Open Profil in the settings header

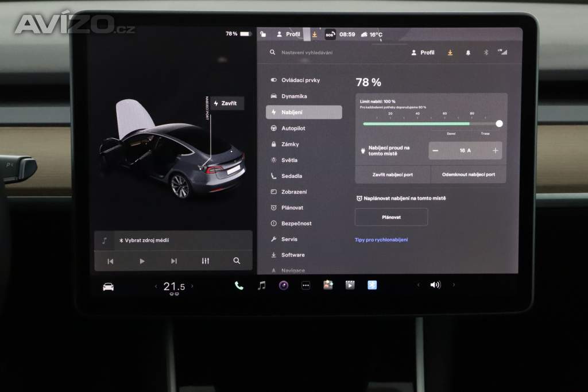point(423,53)
